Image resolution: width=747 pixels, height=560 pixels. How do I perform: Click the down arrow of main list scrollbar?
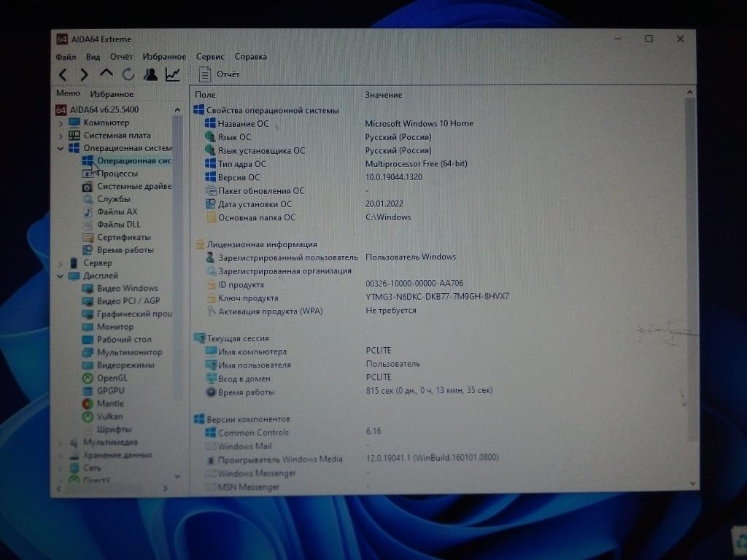coord(692,483)
